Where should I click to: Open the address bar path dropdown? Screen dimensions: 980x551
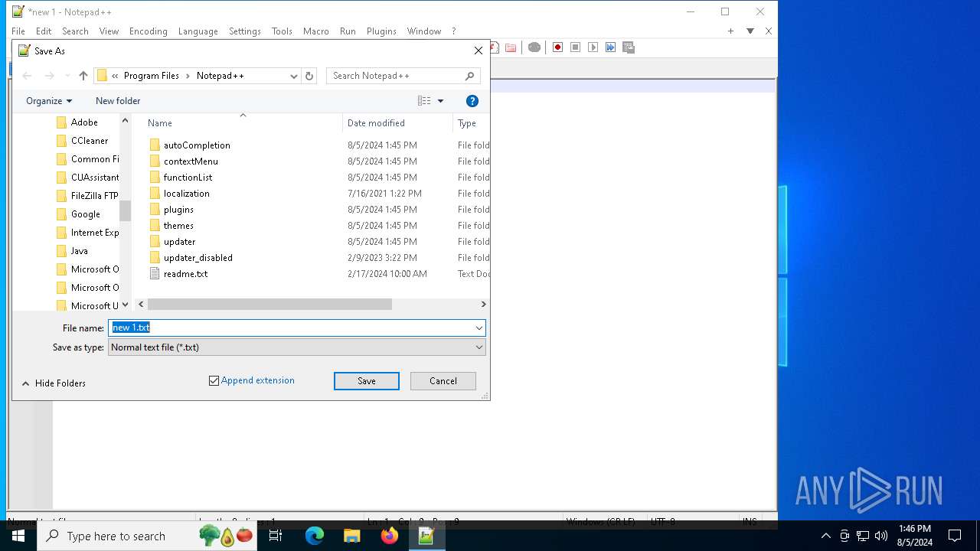[293, 76]
